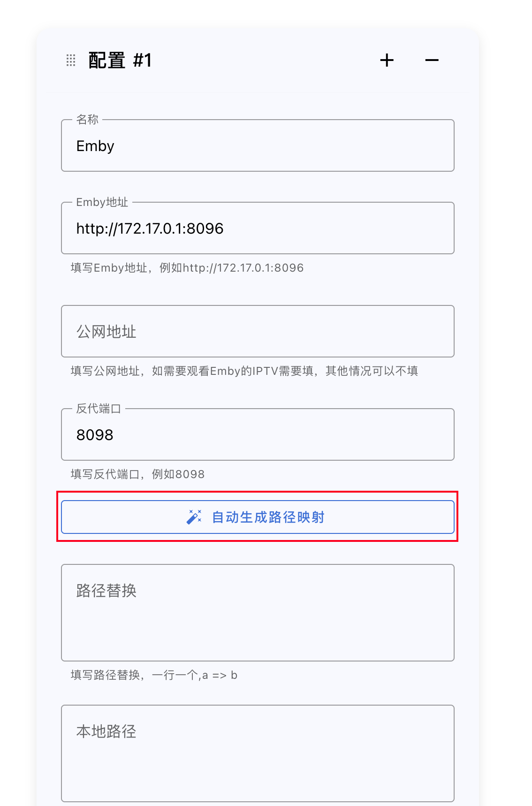
Task: Click blank header area between title and plus
Action: click(263, 61)
